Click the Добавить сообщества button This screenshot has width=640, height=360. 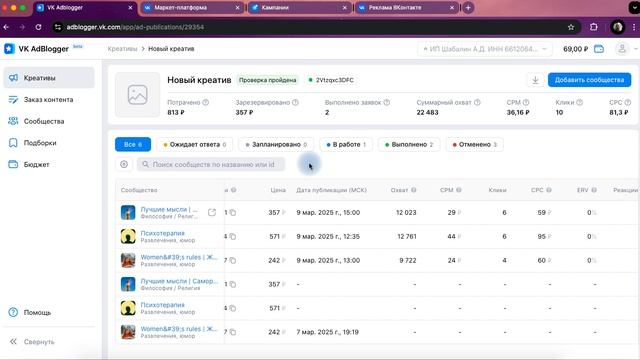[589, 80]
